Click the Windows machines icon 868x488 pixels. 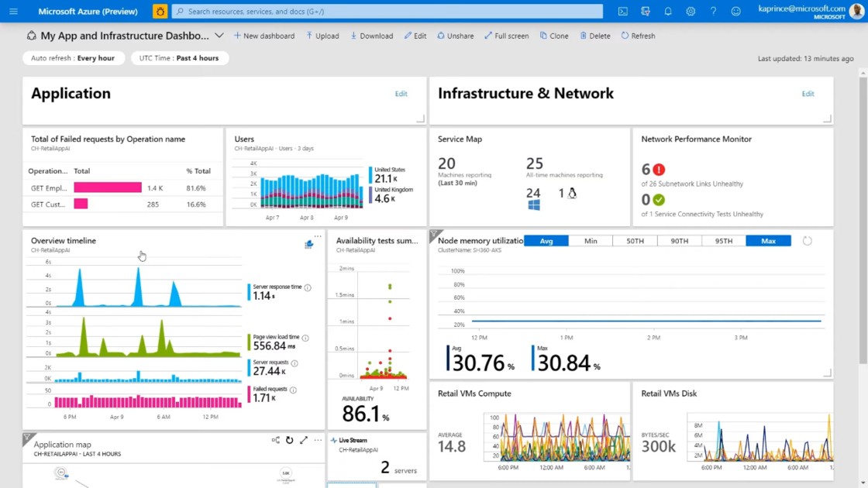(x=534, y=205)
